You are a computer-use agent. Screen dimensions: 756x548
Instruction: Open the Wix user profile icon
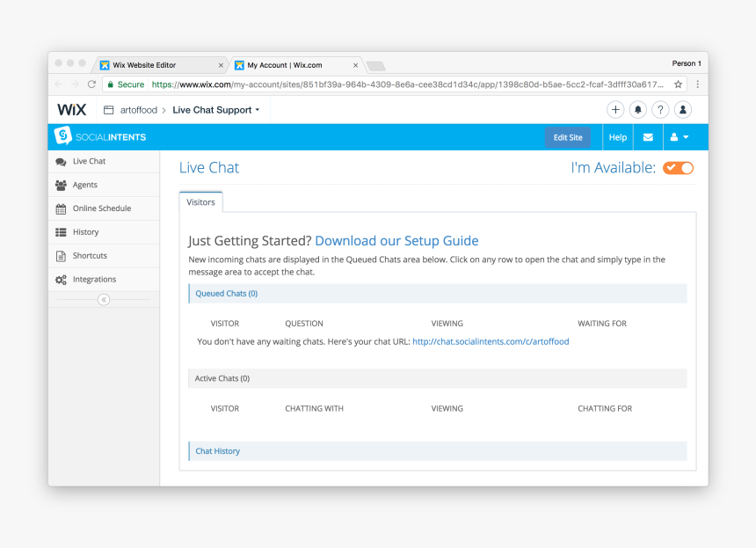(x=683, y=110)
